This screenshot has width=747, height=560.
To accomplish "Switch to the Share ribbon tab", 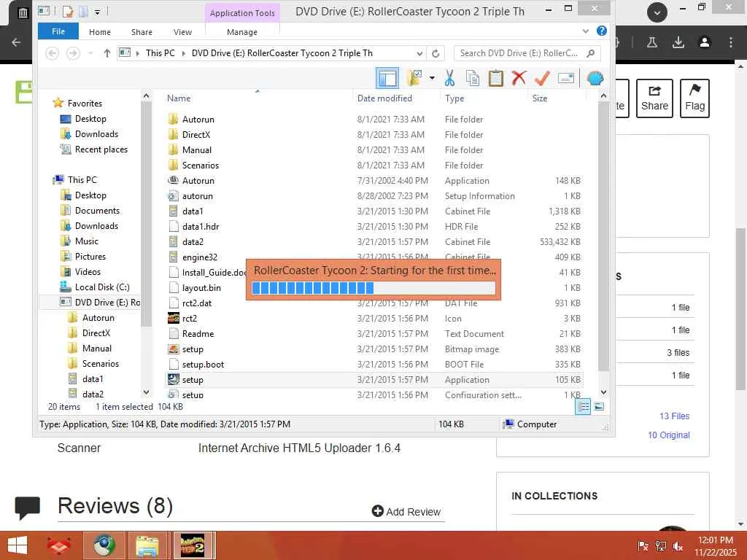I will (x=142, y=32).
